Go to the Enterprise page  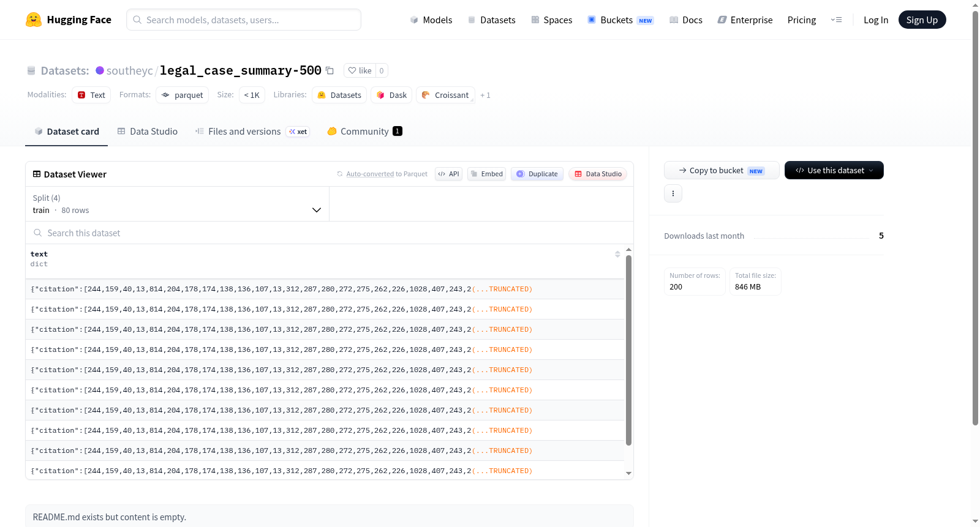[745, 20]
